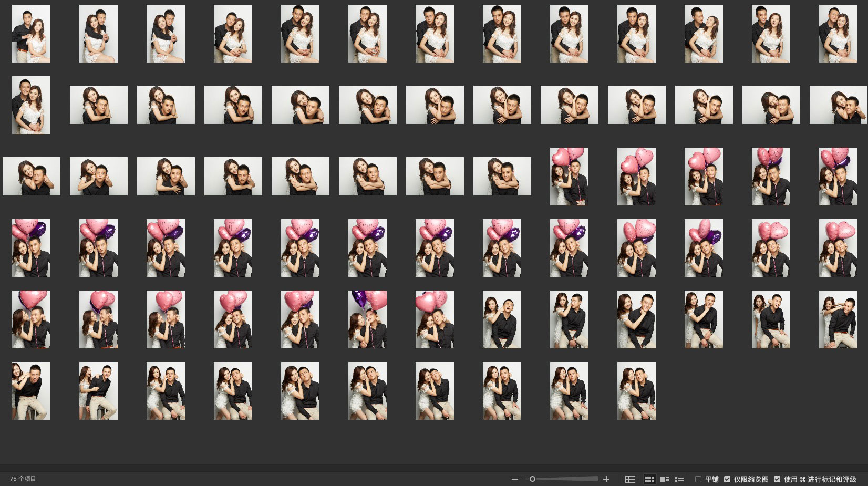This screenshot has height=486, width=868.
Task: Select last landscape thumbnail before balloon photos
Action: coord(502,177)
